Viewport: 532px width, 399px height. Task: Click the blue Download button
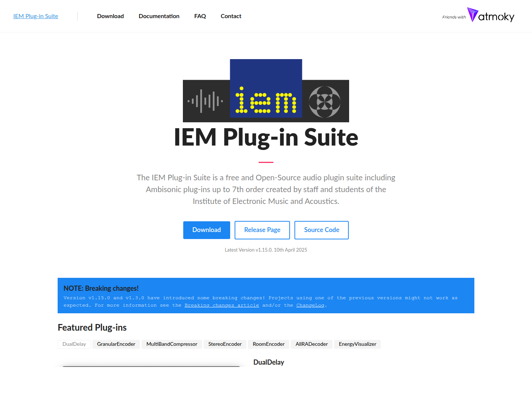(x=207, y=230)
